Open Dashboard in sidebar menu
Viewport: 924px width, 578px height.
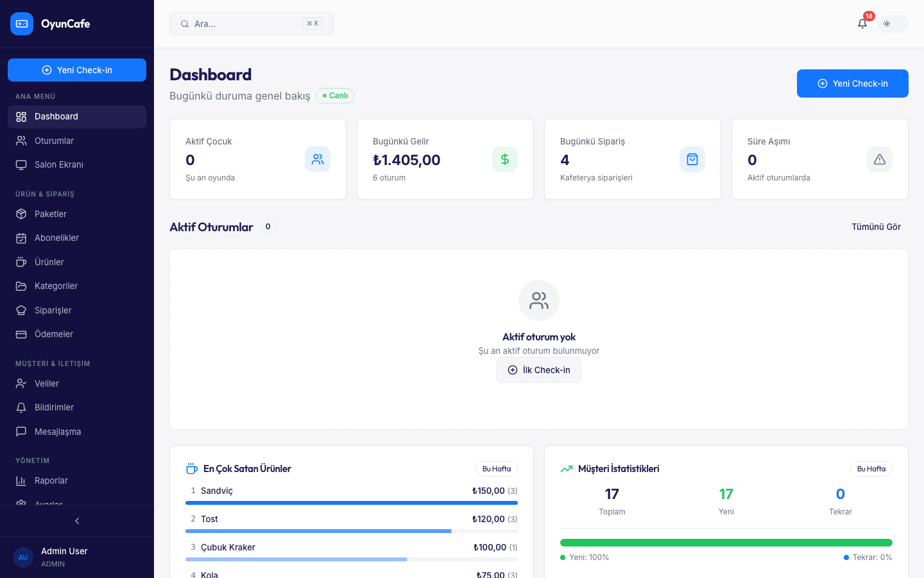tap(77, 117)
